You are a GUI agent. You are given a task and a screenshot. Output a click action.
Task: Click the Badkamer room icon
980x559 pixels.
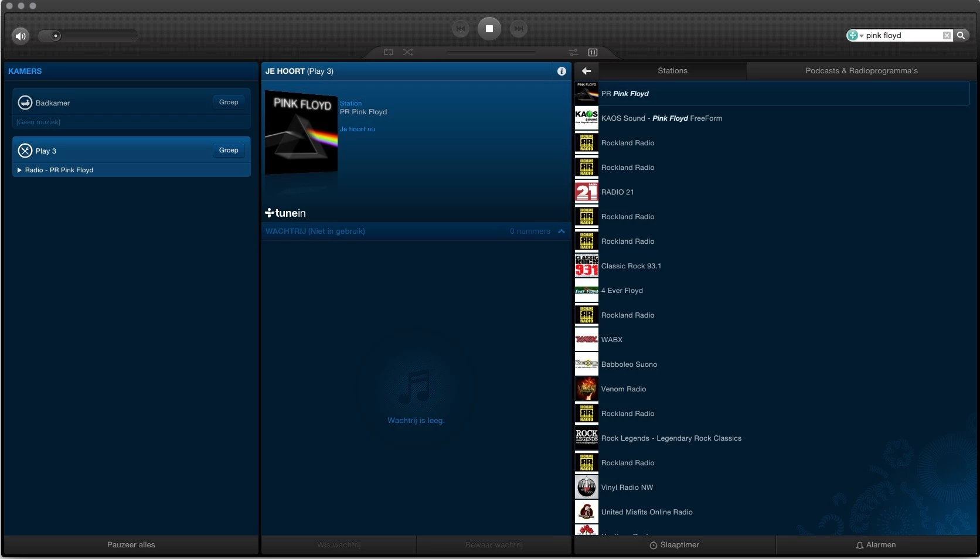point(25,103)
